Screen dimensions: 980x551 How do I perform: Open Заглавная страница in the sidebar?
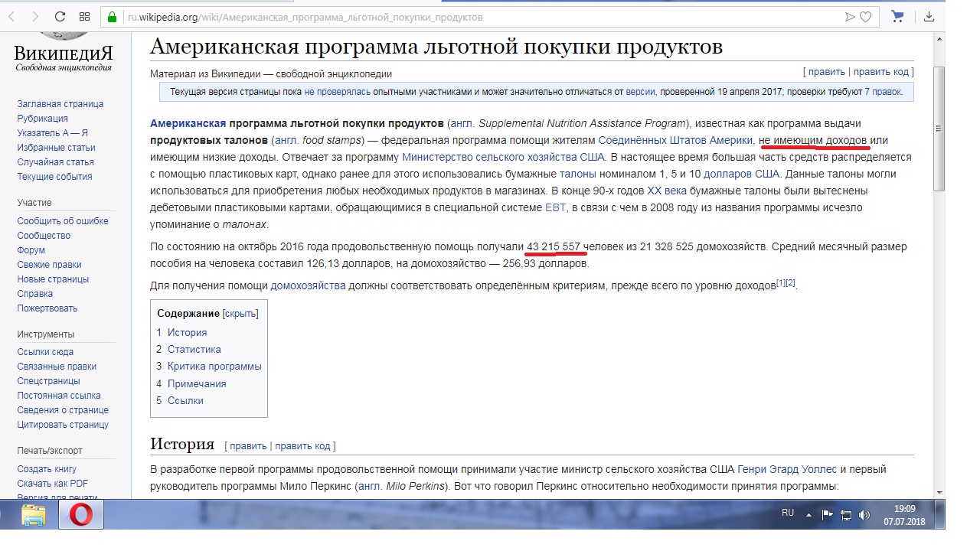pyautogui.click(x=60, y=104)
